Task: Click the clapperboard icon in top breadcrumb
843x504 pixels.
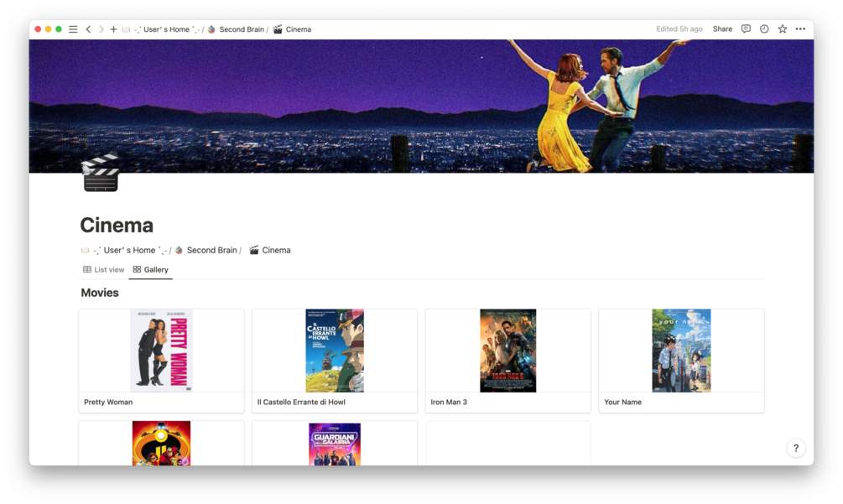Action: pos(278,29)
